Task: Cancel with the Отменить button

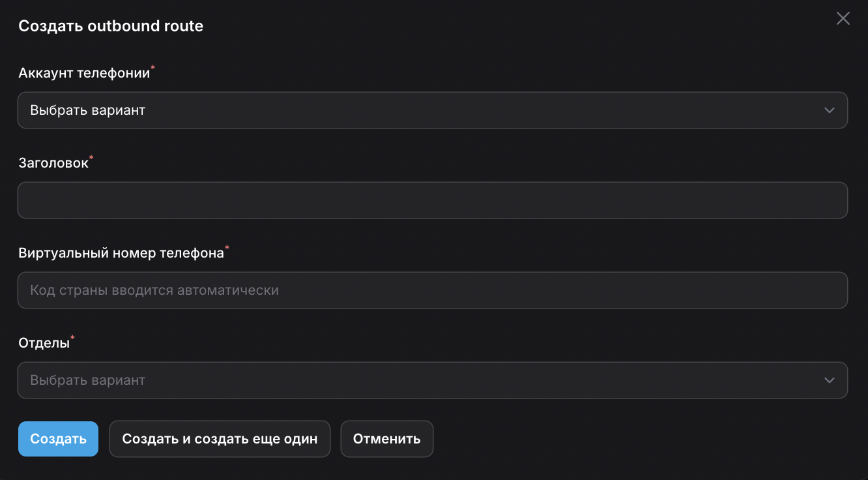Action: [386, 439]
